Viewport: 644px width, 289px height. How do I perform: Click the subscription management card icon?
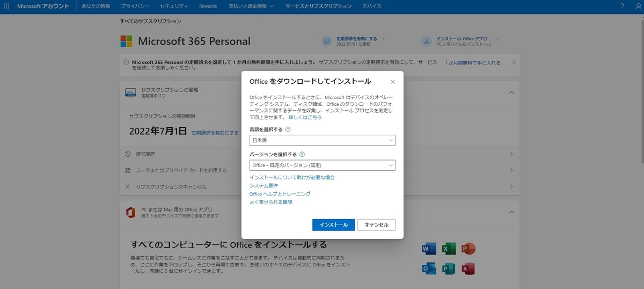130,92
